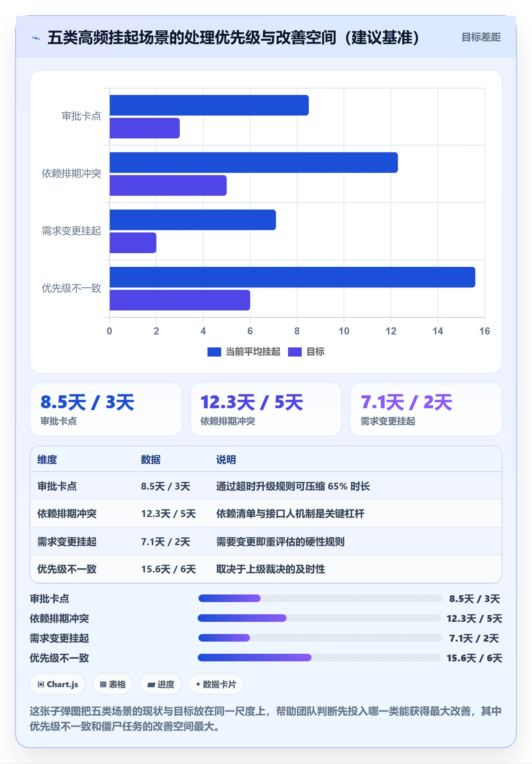The height and width of the screenshot is (764, 532).
Task: Click the 当前平均挂起 legend label
Action: coord(253,352)
